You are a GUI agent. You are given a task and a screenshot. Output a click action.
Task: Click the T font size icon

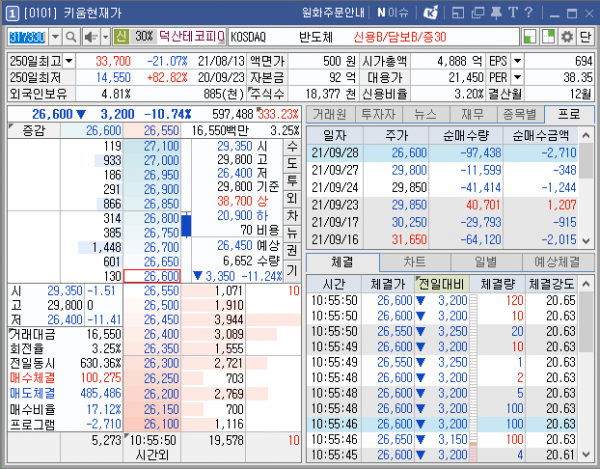513,13
